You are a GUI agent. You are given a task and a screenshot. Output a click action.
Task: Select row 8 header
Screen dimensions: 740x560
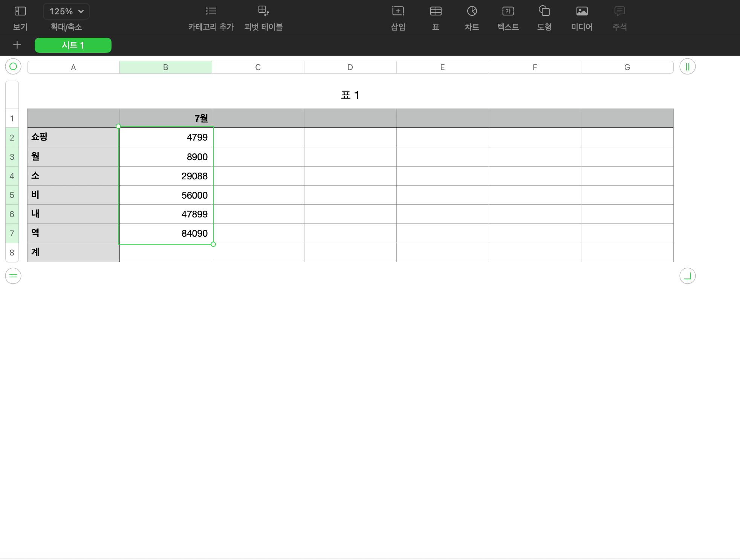(12, 252)
